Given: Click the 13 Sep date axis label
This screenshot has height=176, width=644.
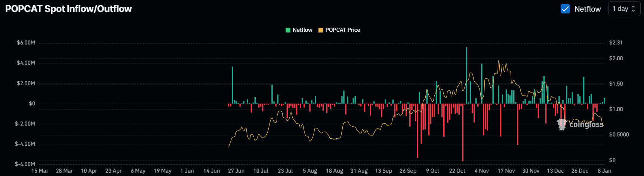Looking at the screenshot, I should coord(383,171).
